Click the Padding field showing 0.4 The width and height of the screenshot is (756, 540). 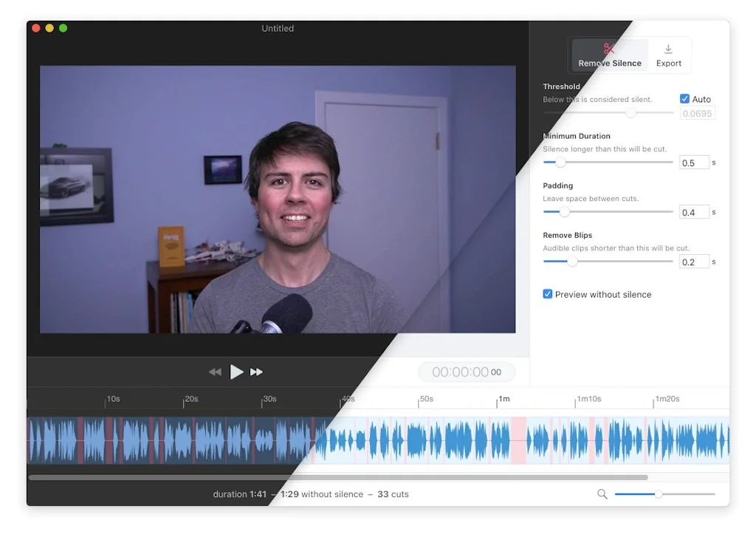[x=693, y=211]
